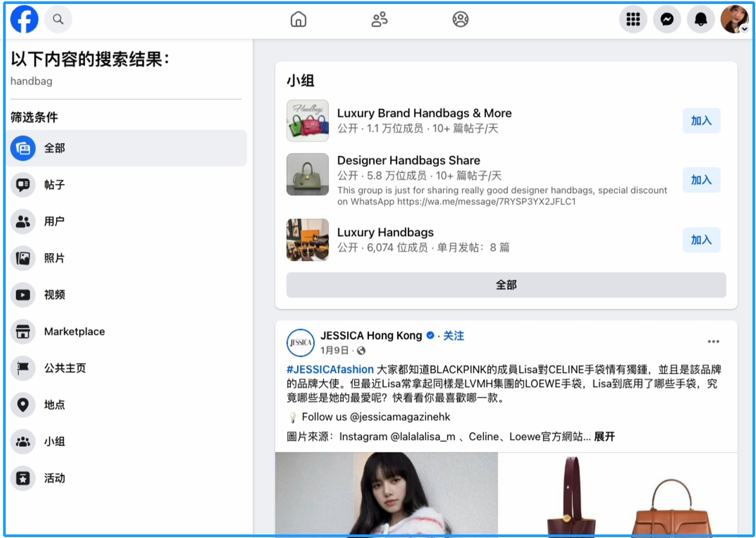
Task: Select the 全部 filter icon
Action: click(23, 148)
